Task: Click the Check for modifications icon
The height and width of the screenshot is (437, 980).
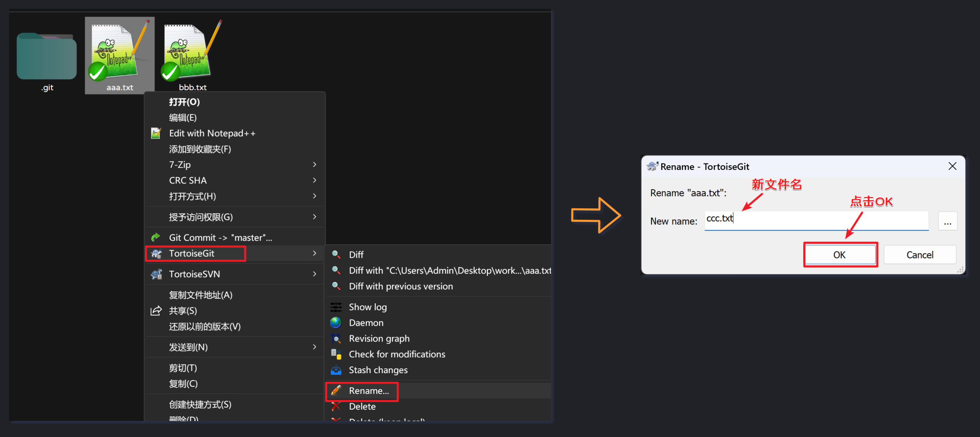Action: tap(336, 354)
